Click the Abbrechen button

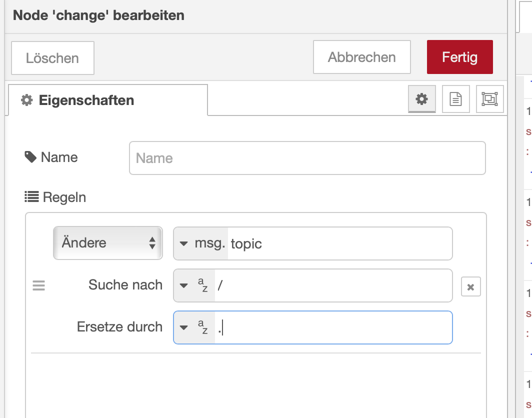(x=361, y=57)
